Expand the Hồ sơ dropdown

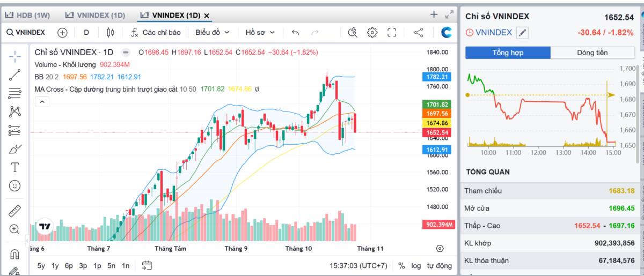pyautogui.click(x=260, y=33)
